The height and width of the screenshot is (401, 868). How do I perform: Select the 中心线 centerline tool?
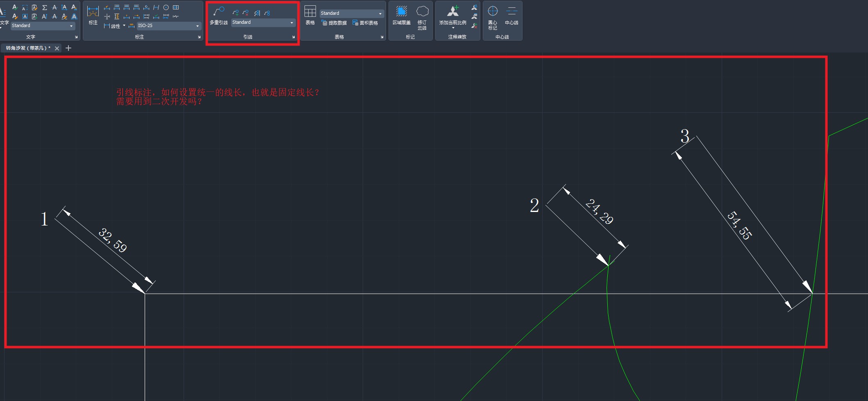pyautogui.click(x=511, y=16)
